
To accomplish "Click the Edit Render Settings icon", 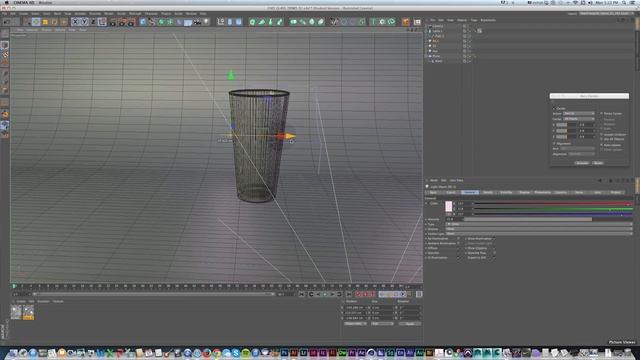I will coord(131,22).
